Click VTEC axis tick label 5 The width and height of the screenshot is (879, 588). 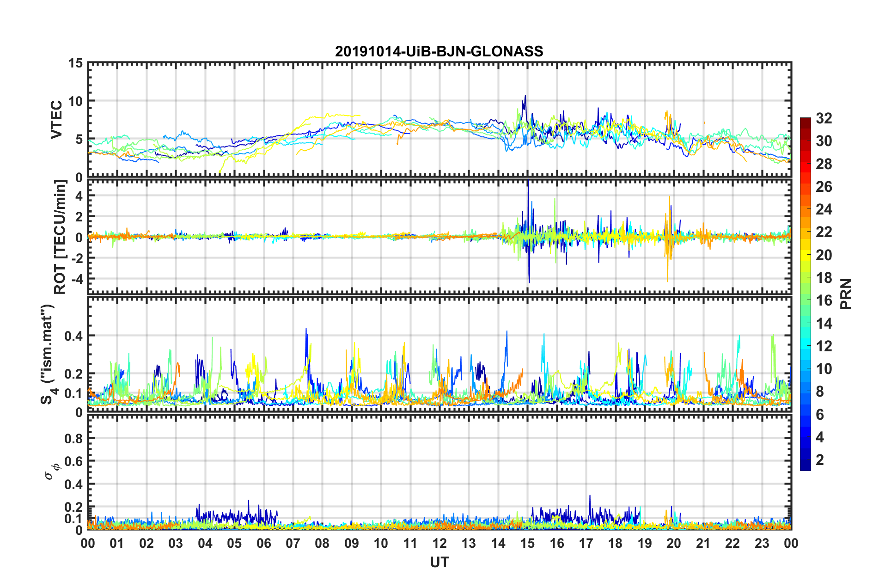79,139
